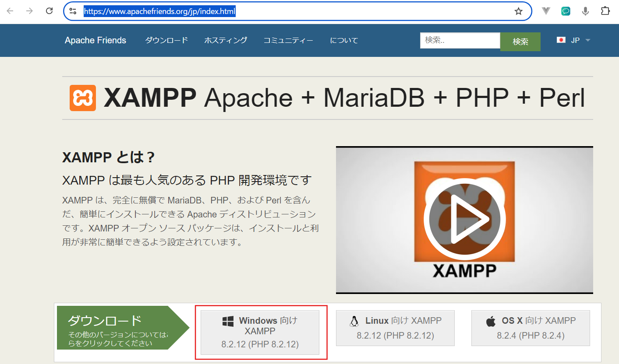Open the ホスティング menu item

click(226, 40)
